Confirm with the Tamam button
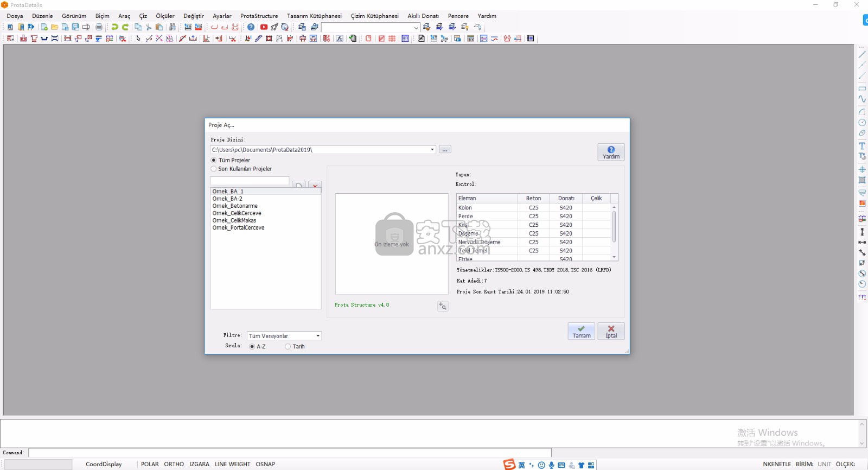The width and height of the screenshot is (868, 470). tap(581, 332)
